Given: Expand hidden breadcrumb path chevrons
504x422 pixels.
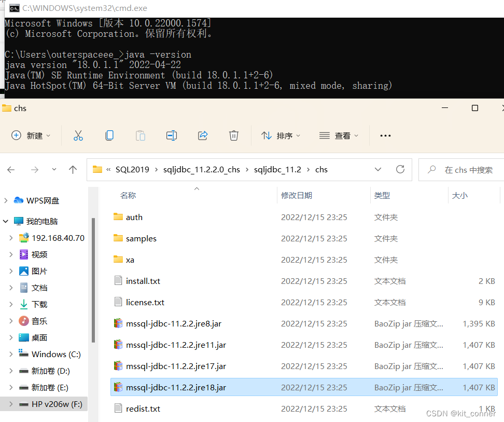Looking at the screenshot, I should (x=109, y=169).
